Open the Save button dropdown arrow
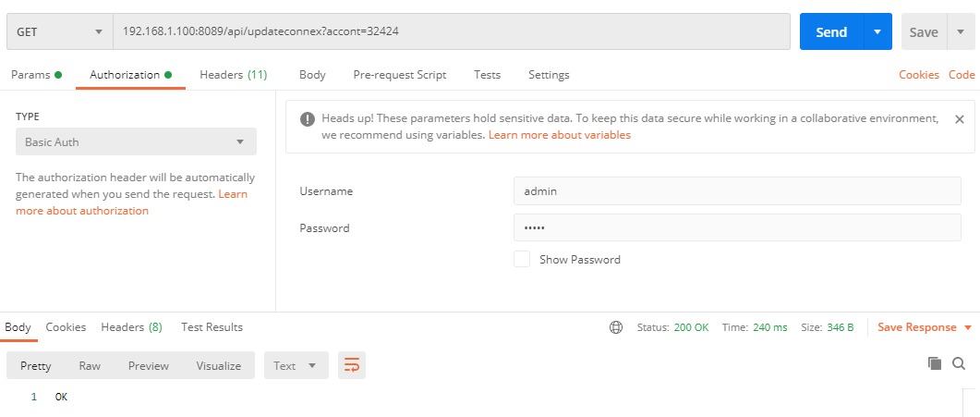The width and height of the screenshot is (980, 417). point(961,31)
